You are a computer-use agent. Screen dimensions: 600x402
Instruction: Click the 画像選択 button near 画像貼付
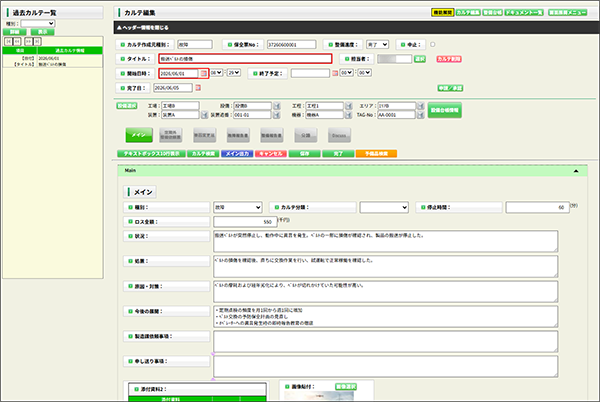pos(346,387)
